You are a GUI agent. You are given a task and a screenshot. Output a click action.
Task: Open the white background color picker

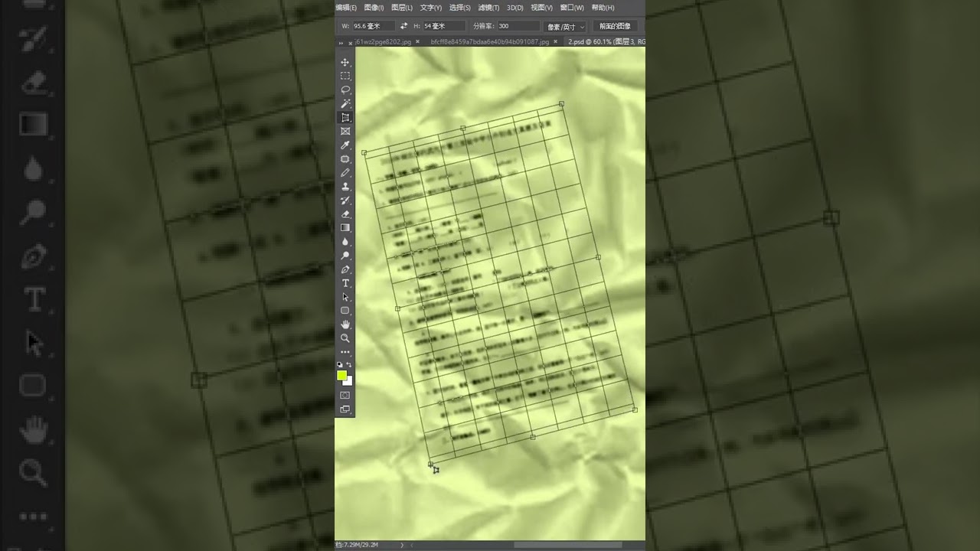349,382
